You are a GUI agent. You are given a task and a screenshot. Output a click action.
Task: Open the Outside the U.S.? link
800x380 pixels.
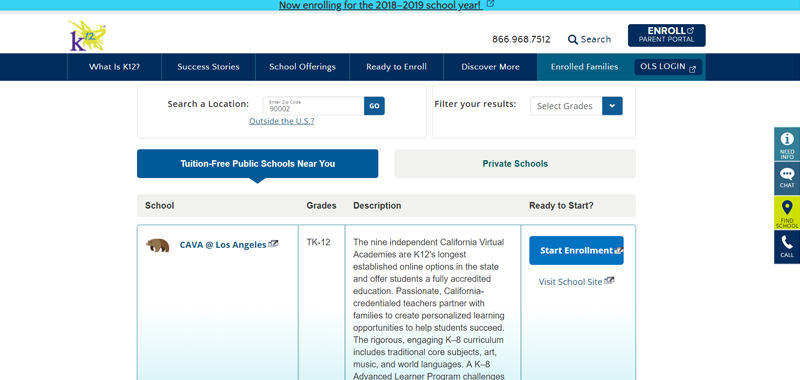coord(282,121)
